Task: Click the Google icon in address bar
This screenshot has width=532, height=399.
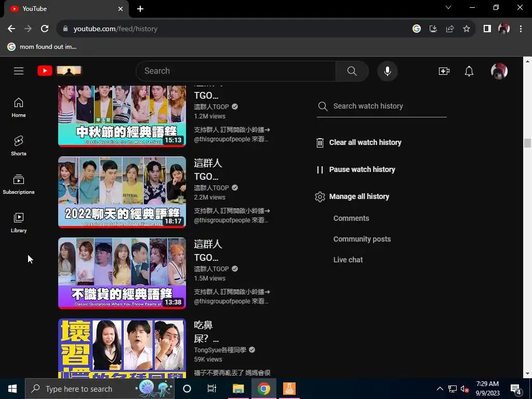Action: point(417,29)
